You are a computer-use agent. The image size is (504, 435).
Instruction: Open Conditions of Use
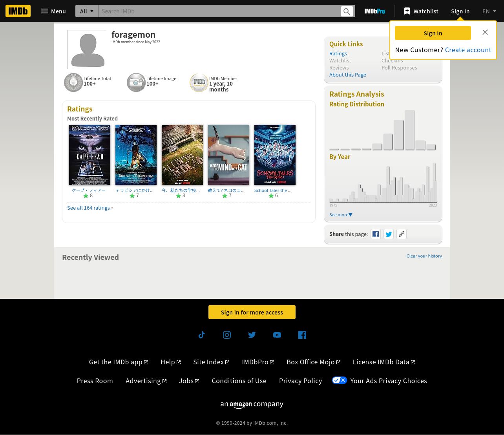239,381
